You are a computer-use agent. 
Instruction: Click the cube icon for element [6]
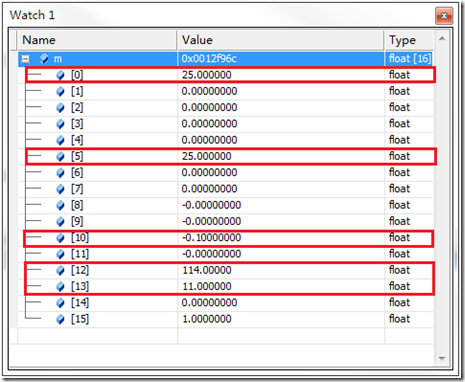pos(60,173)
